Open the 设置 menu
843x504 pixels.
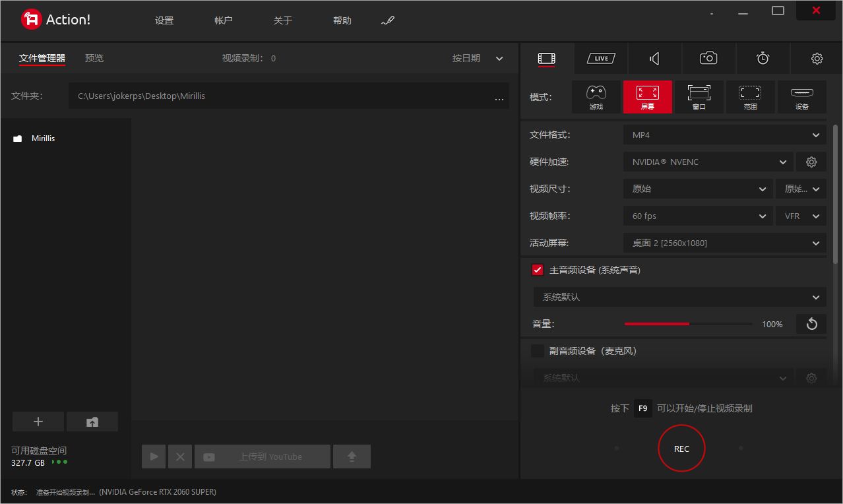[x=164, y=20]
